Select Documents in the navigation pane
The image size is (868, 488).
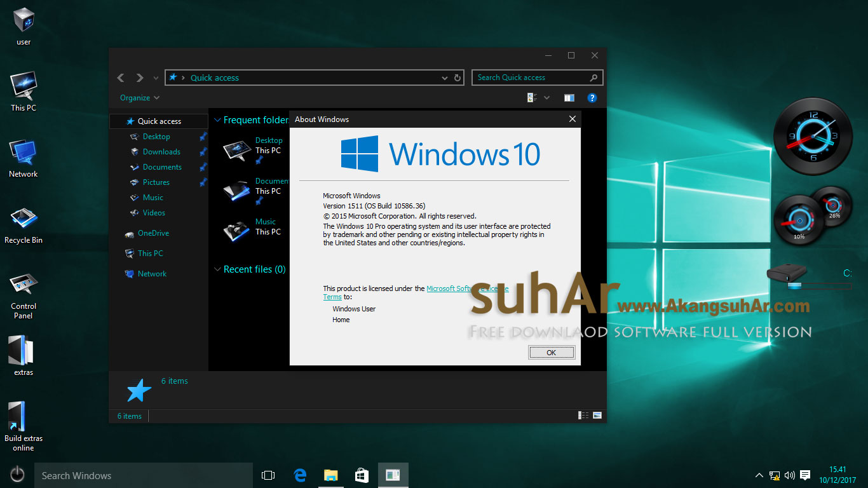162,167
